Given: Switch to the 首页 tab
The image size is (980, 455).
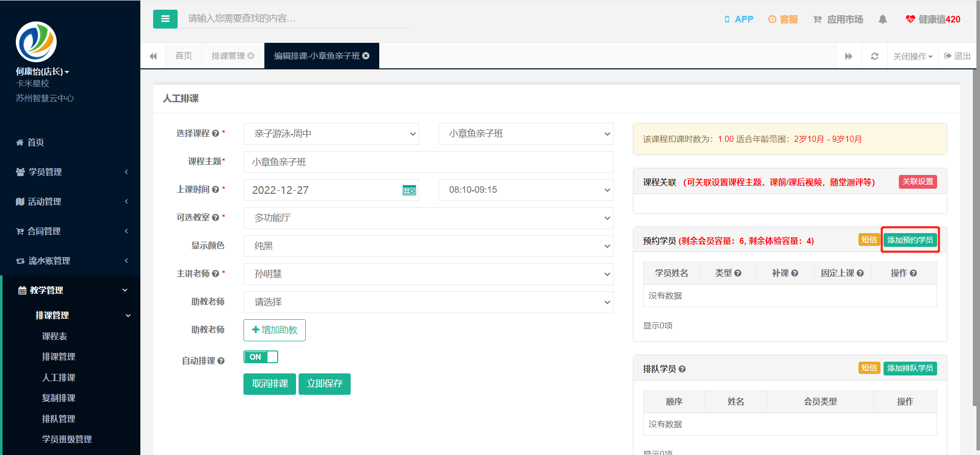Looking at the screenshot, I should coord(184,56).
